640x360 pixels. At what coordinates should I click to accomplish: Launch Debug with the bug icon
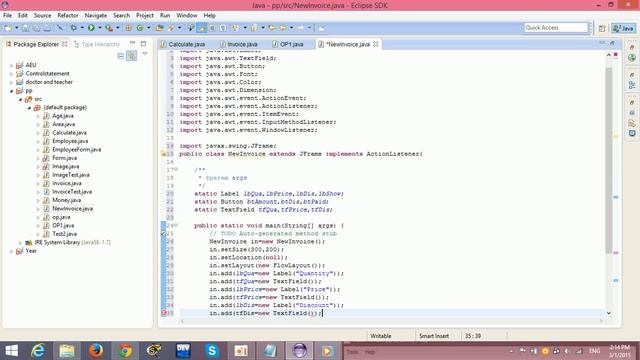73,28
